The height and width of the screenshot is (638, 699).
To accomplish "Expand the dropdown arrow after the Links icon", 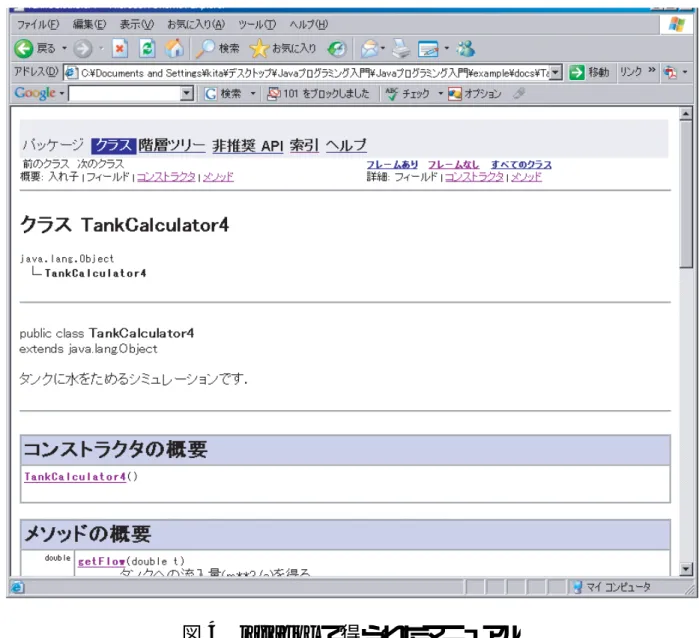I will tap(685, 72).
